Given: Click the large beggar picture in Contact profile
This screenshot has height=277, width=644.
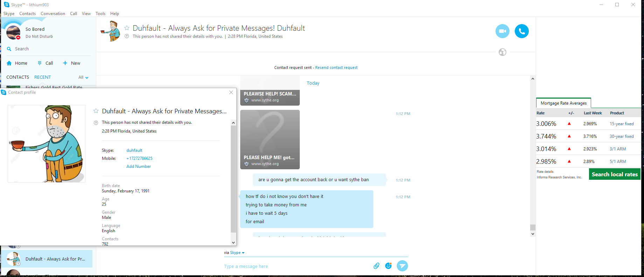Looking at the screenshot, I should [x=47, y=144].
